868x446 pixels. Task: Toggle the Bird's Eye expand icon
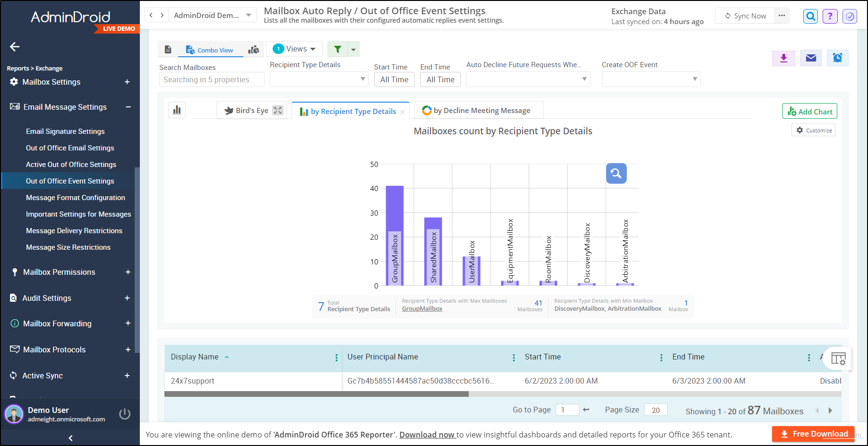[x=278, y=110]
